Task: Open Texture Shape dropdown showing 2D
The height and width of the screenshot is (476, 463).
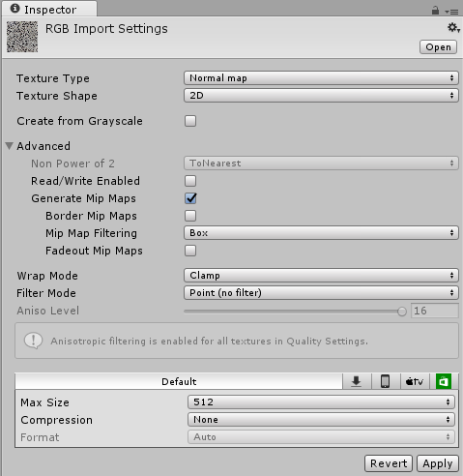Action: [321, 96]
